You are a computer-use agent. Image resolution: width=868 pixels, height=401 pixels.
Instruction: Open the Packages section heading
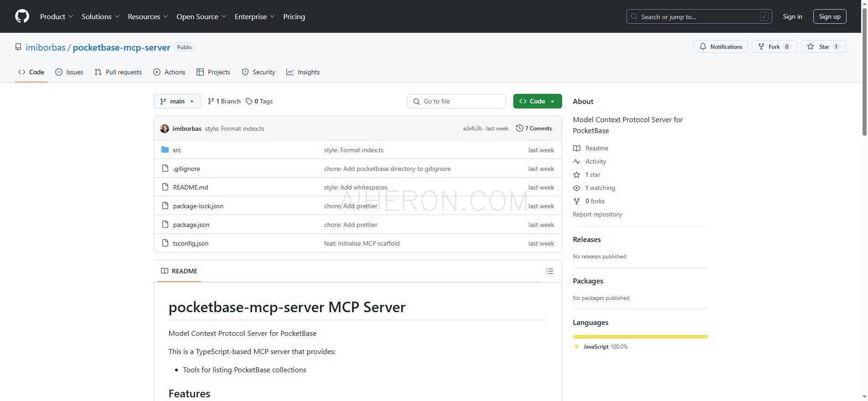[x=588, y=281]
